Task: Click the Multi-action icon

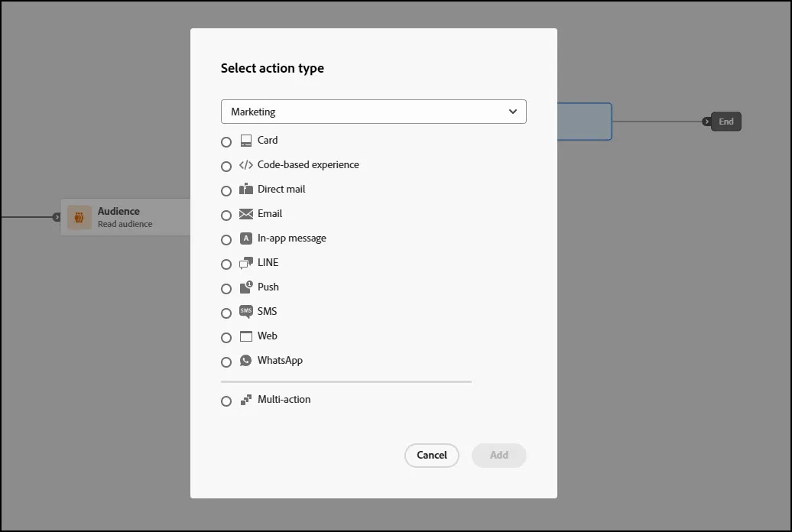Action: [x=246, y=400]
